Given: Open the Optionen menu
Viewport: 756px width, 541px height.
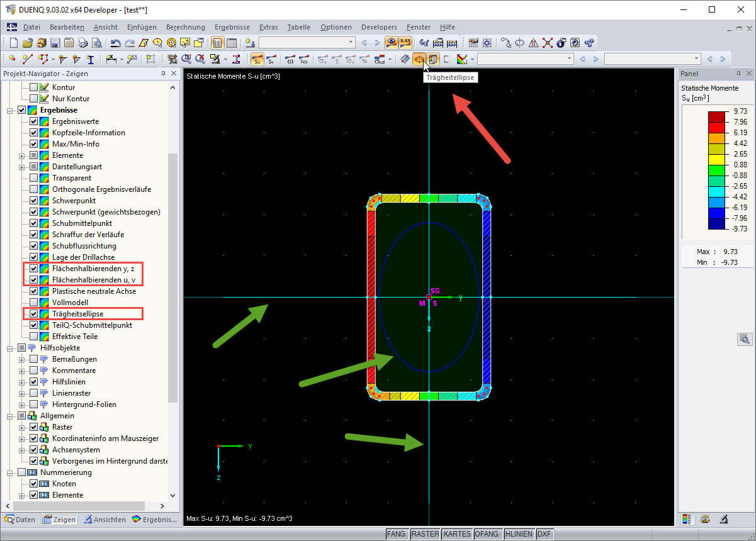Looking at the screenshot, I should 336,27.
